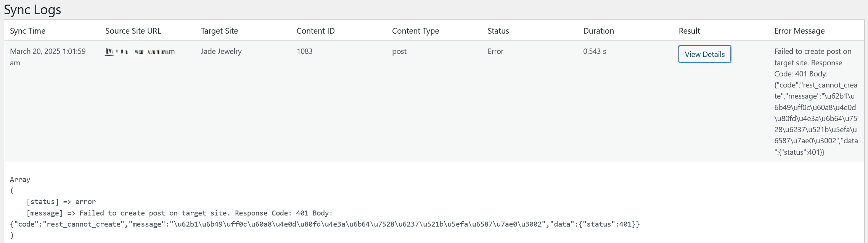Click the Sync Logs page heading
Viewport: 868px width, 243px height.
pyautogui.click(x=32, y=10)
